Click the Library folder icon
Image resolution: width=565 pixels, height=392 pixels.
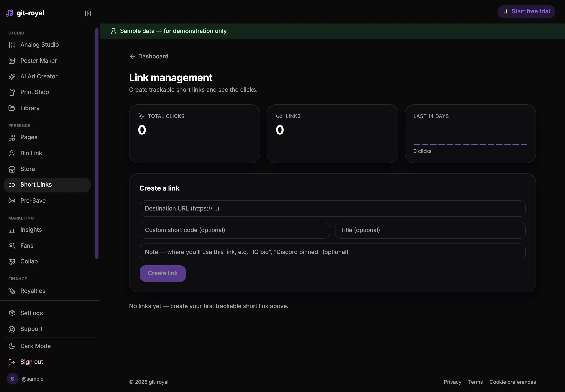(12, 108)
